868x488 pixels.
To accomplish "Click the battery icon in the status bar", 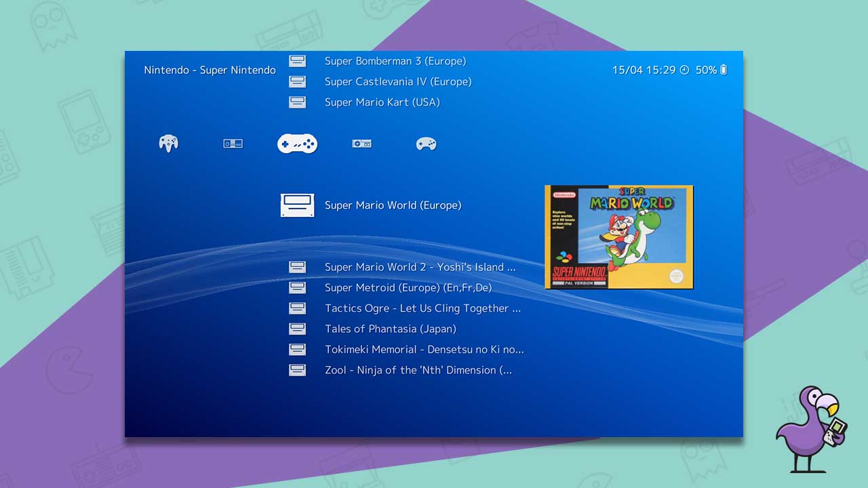I will click(724, 69).
